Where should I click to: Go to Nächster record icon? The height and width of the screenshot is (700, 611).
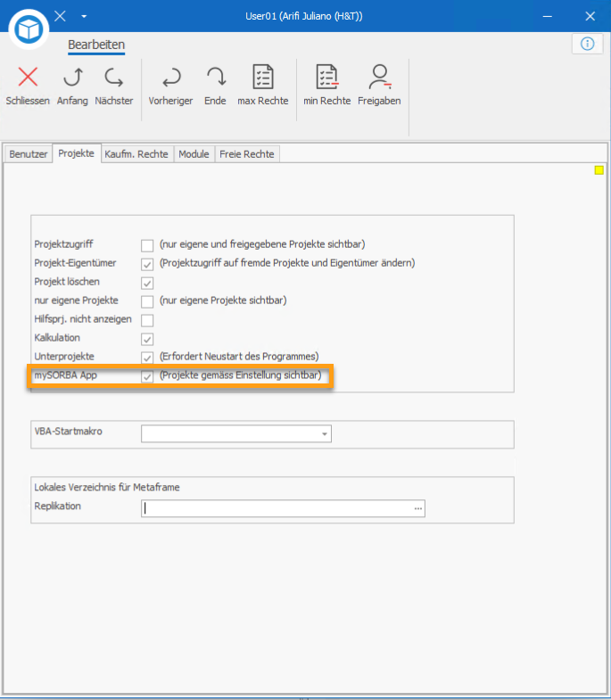(x=113, y=78)
